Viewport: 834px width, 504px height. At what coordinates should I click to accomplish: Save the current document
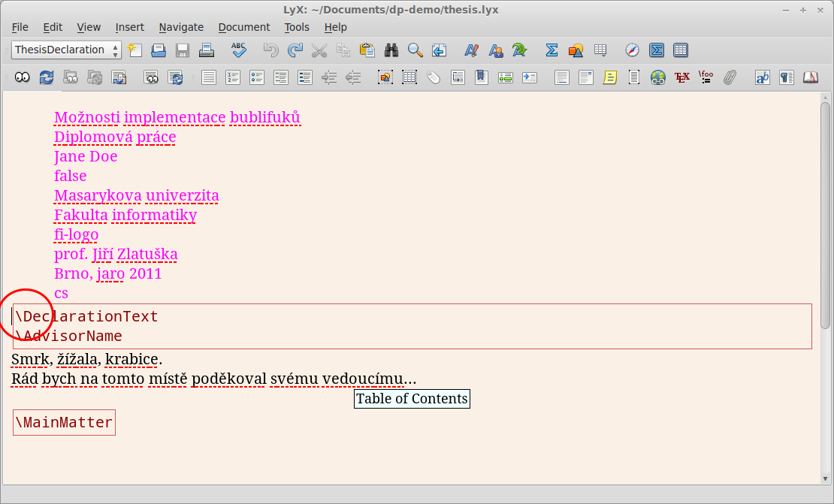point(183,50)
